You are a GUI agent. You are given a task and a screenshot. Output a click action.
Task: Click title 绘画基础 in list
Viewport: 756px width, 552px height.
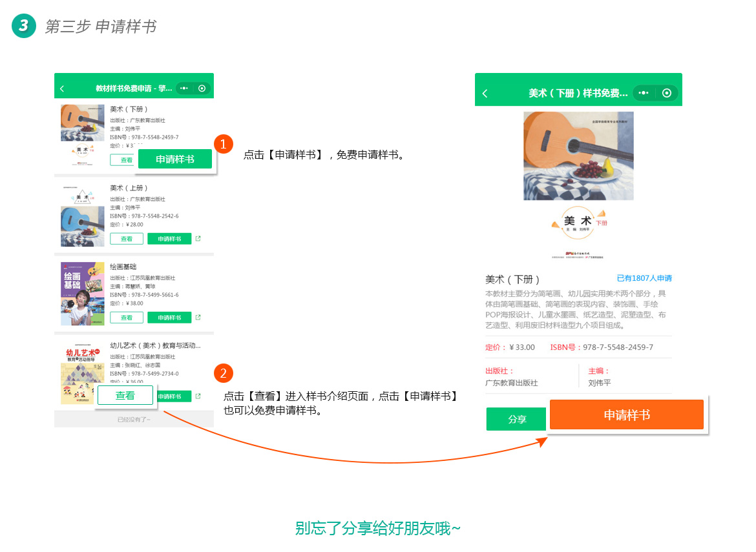[123, 267]
